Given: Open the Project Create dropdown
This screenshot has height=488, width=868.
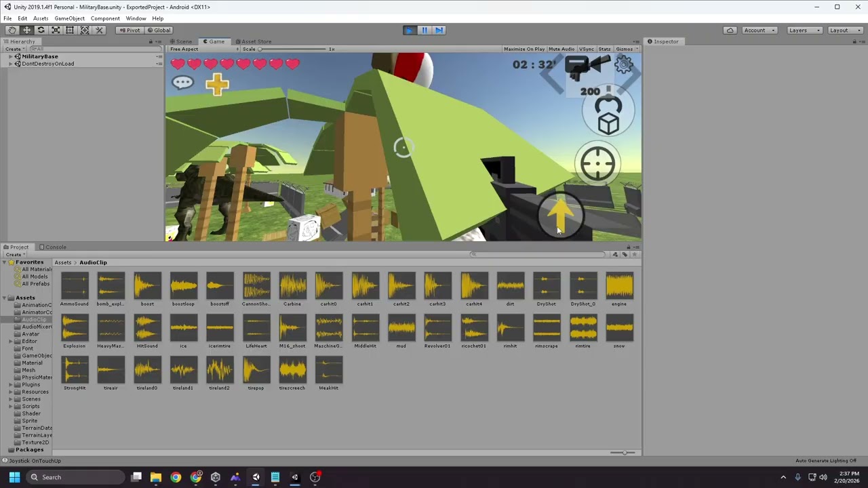Looking at the screenshot, I should [15, 255].
